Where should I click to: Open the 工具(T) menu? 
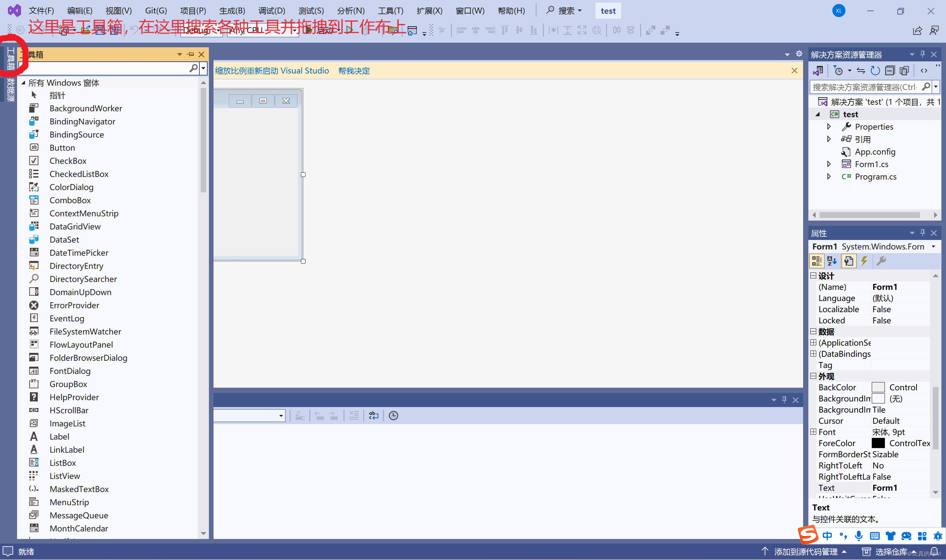click(390, 11)
